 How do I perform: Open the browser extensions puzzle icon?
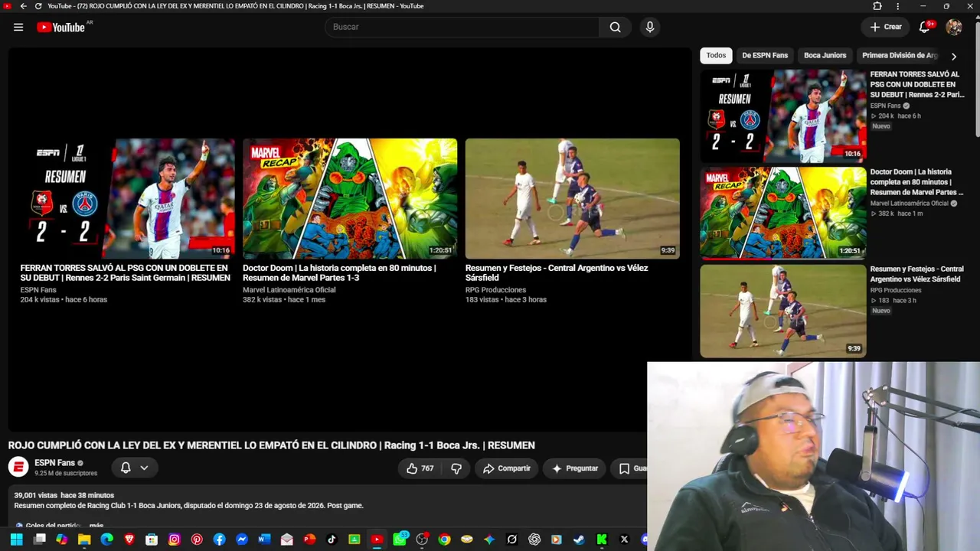point(877,6)
